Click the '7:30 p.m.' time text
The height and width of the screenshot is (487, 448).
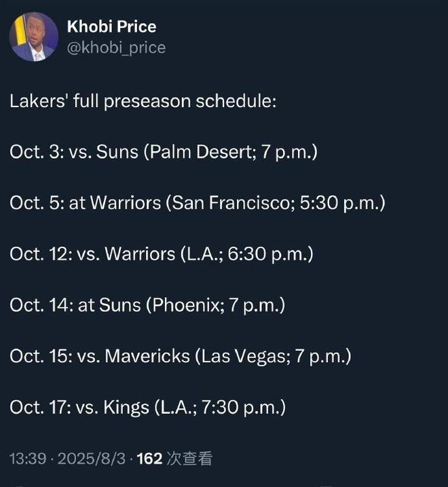[x=241, y=407]
